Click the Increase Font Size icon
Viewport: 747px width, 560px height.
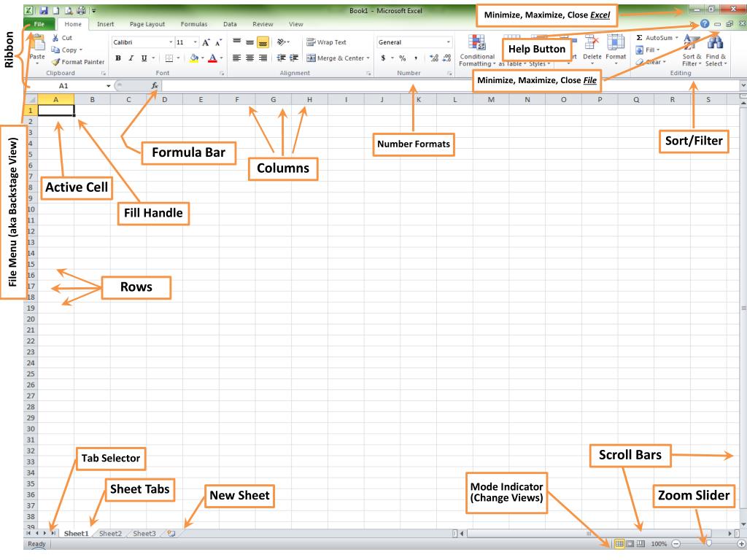(206, 42)
